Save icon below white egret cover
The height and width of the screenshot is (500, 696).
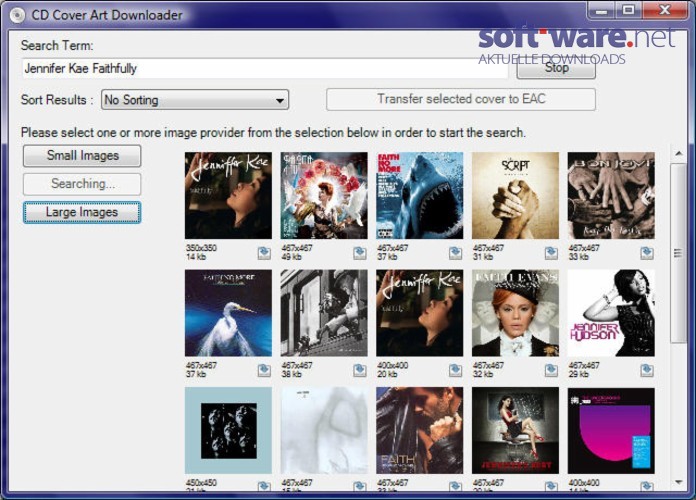coord(264,370)
